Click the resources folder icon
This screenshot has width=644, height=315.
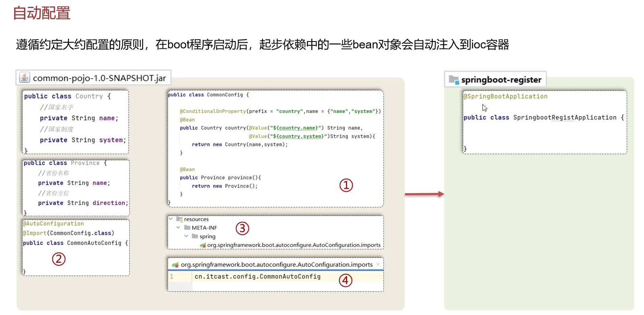pos(179,219)
